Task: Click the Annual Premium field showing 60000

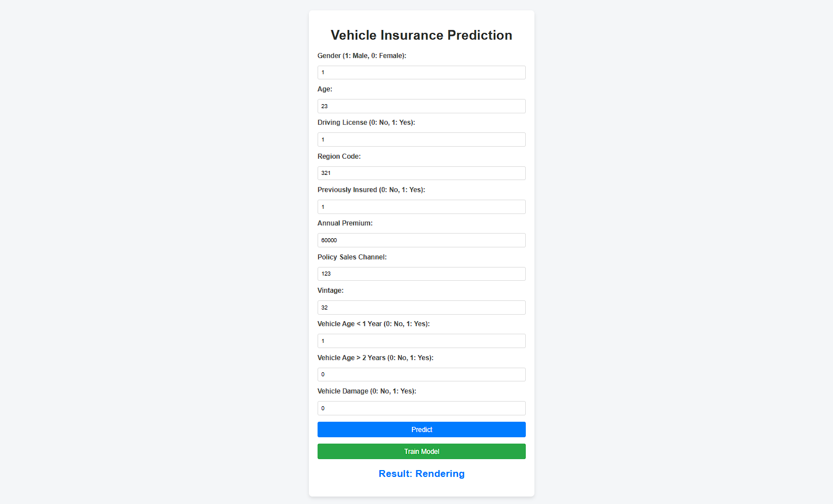Action: [x=421, y=240]
